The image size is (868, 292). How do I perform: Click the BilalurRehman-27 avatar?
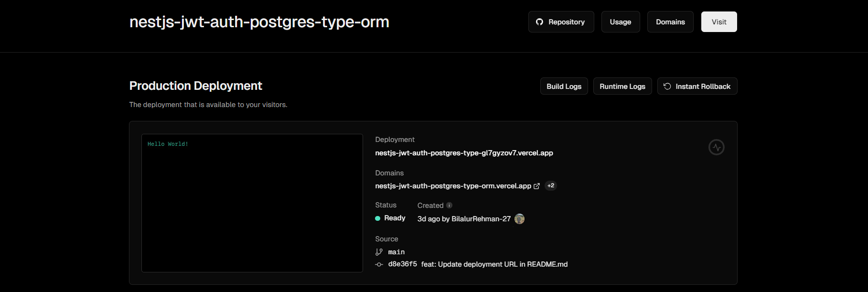coord(519,219)
